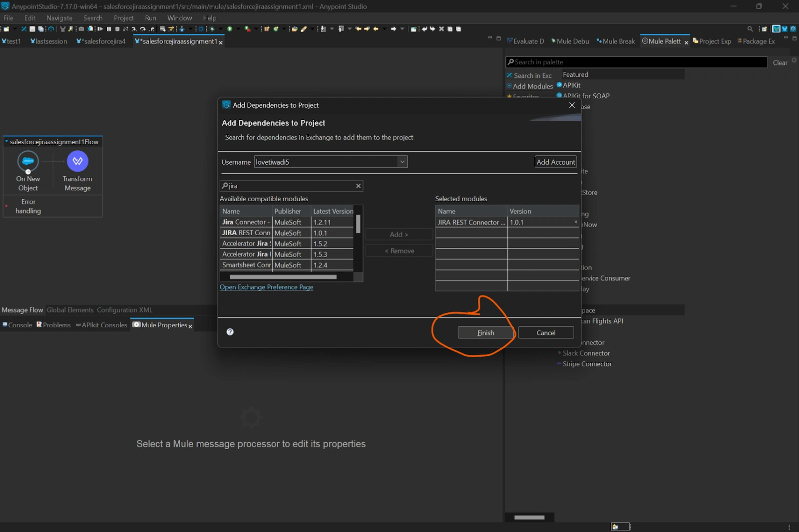Screen dimensions: 799x532
Task: Click the Save icon in the toolbar
Action: tap(32, 29)
